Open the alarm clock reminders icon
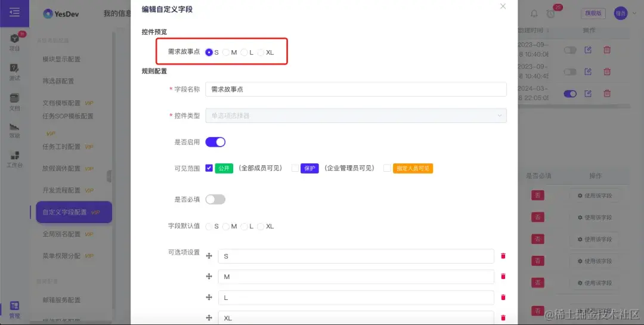Image resolution: width=644 pixels, height=325 pixels. coord(551,14)
